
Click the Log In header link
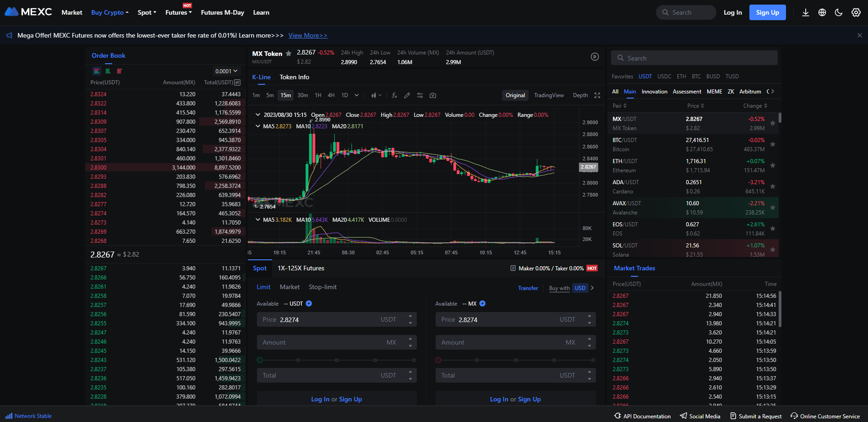tap(733, 12)
